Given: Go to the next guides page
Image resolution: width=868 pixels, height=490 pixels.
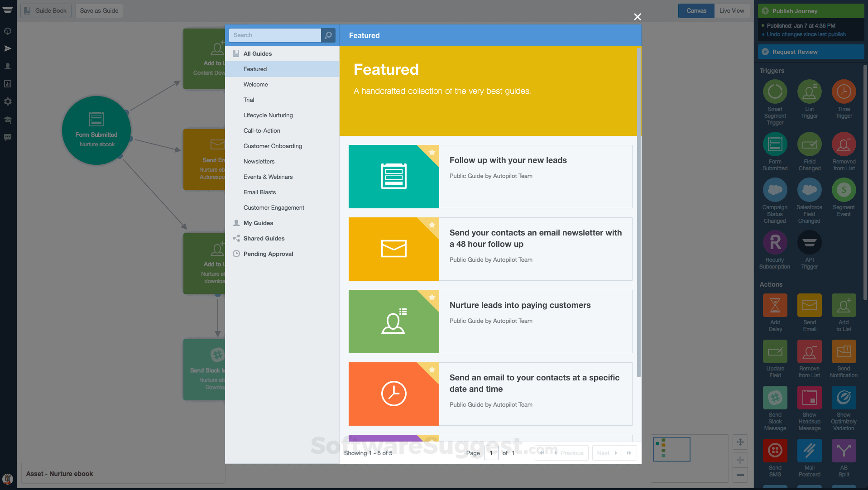Looking at the screenshot, I should coord(606,452).
